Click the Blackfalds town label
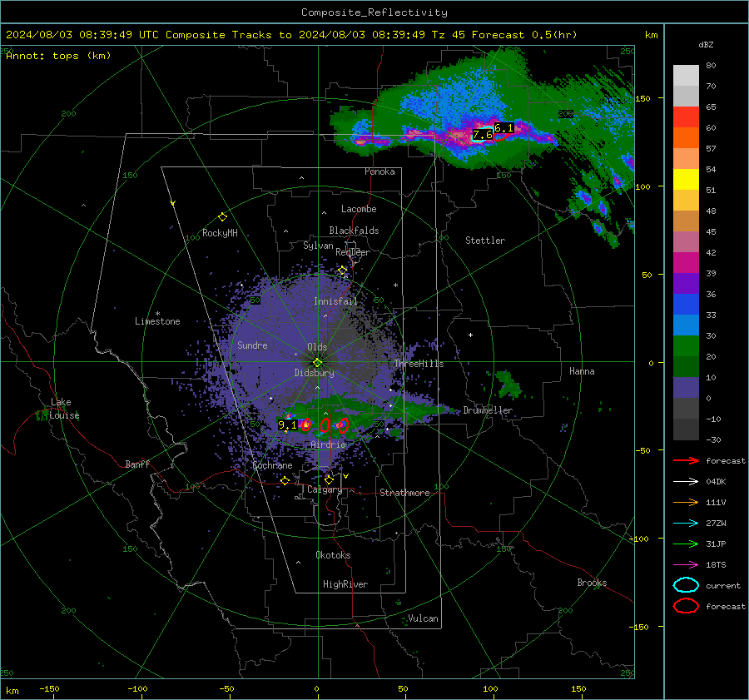This screenshot has width=749, height=700. [354, 231]
